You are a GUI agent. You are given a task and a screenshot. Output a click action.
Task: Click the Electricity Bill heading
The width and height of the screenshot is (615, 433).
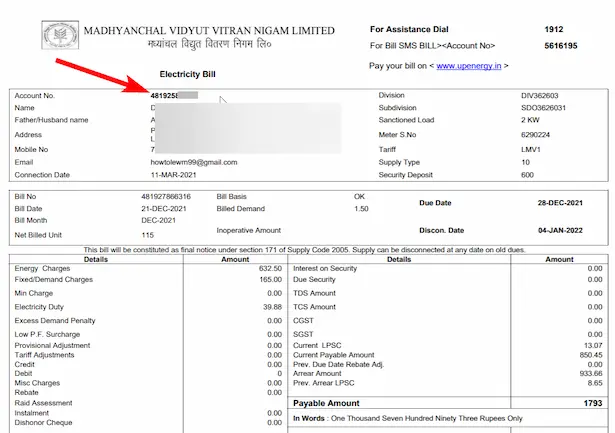187,74
